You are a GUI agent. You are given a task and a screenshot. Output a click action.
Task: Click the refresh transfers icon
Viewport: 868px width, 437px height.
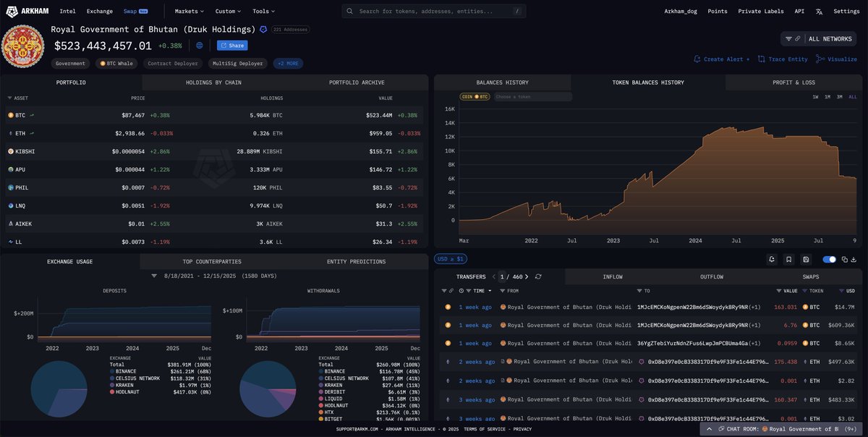coord(538,276)
